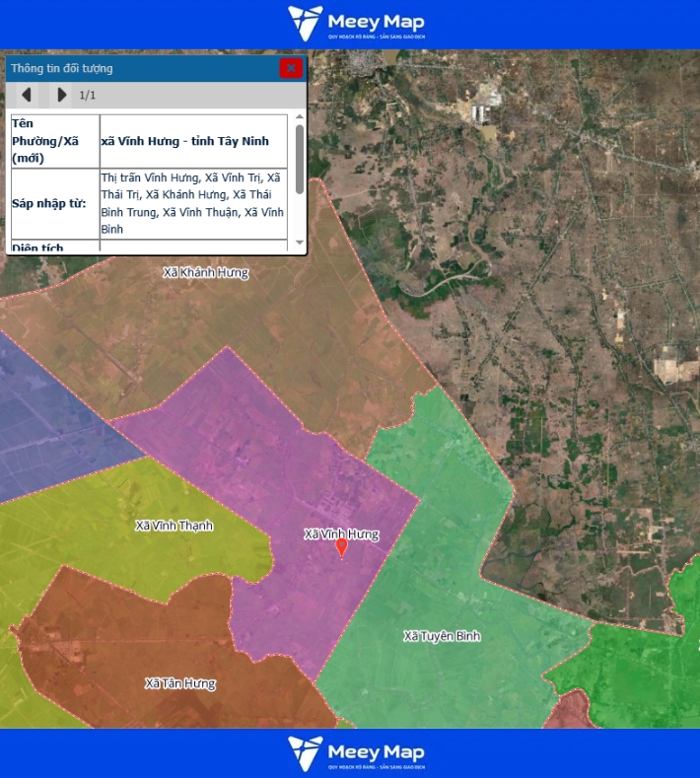Click the Meey Map logo in bottom footer
The height and width of the screenshot is (778, 700).
pos(356,753)
